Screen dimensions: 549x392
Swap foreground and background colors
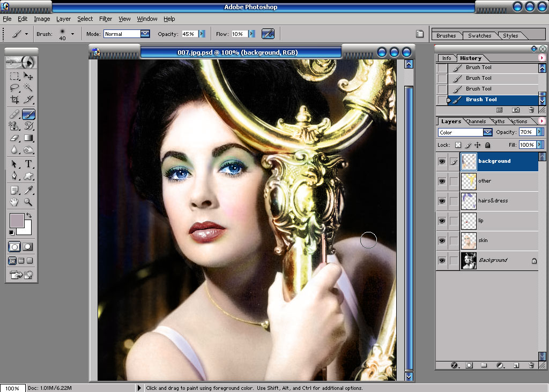click(29, 215)
